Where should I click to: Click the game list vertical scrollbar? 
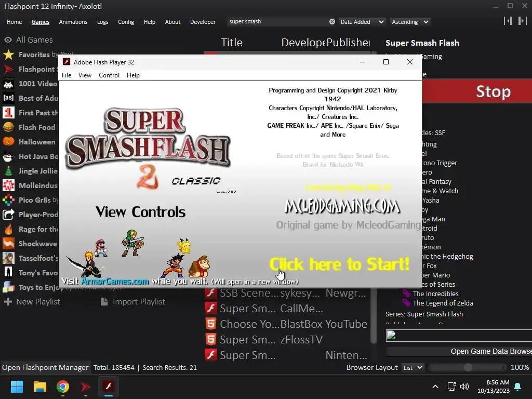click(x=374, y=315)
